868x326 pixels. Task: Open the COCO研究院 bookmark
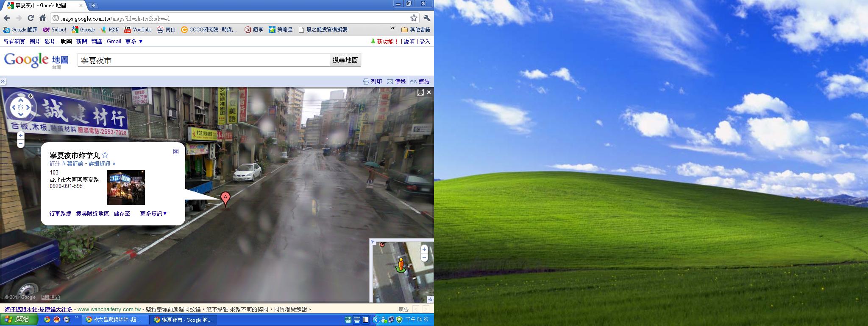point(209,30)
